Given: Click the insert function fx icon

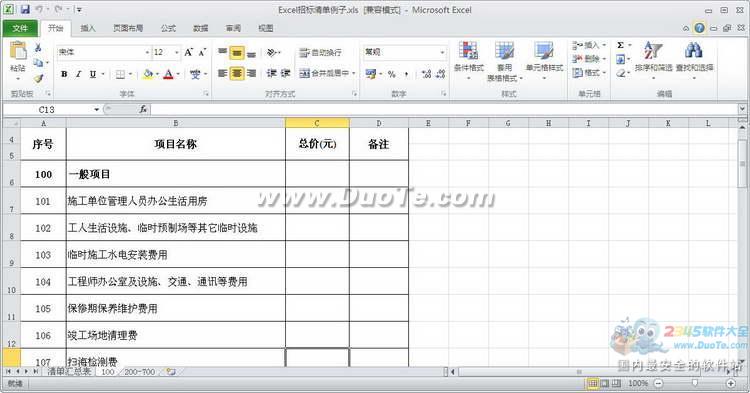Looking at the screenshot, I should tap(143, 109).
